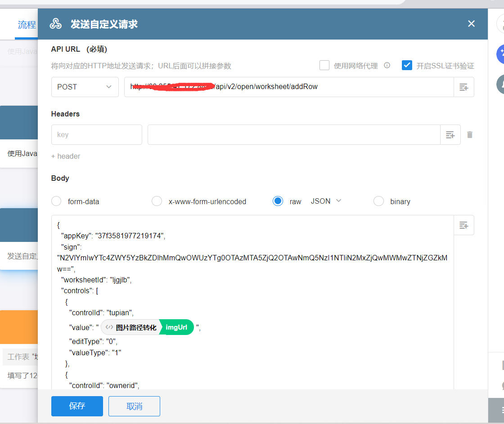Click the insert-field icon beside API URL

point(464,87)
